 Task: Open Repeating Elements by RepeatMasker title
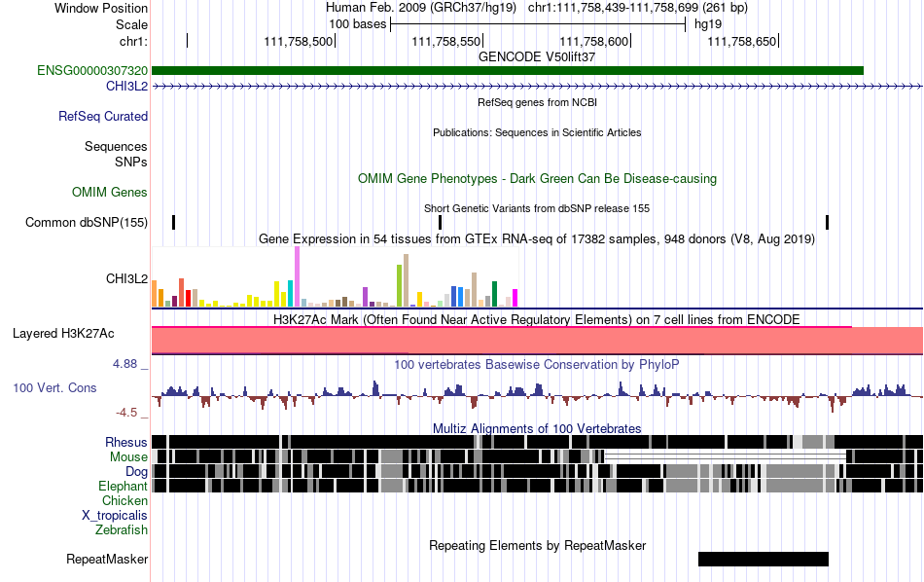(537, 545)
